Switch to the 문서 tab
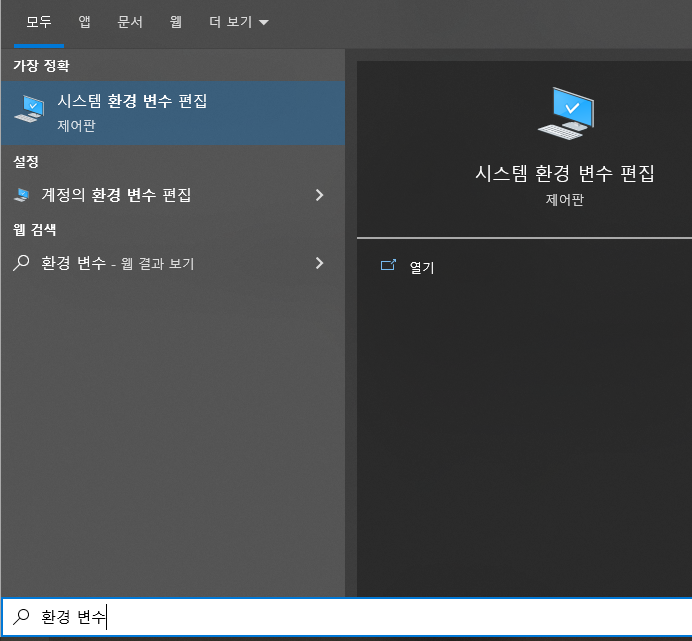Viewport: 692px width, 641px height. point(130,22)
